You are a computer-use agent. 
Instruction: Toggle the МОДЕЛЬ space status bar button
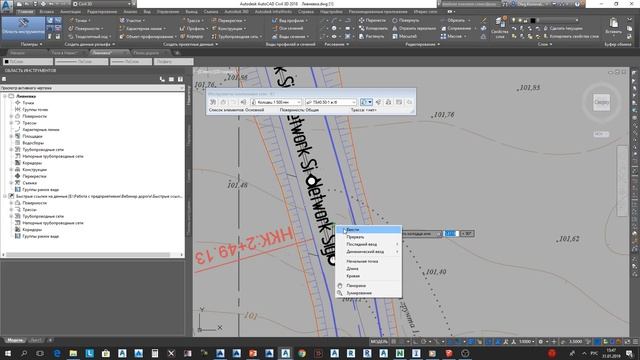point(379,341)
